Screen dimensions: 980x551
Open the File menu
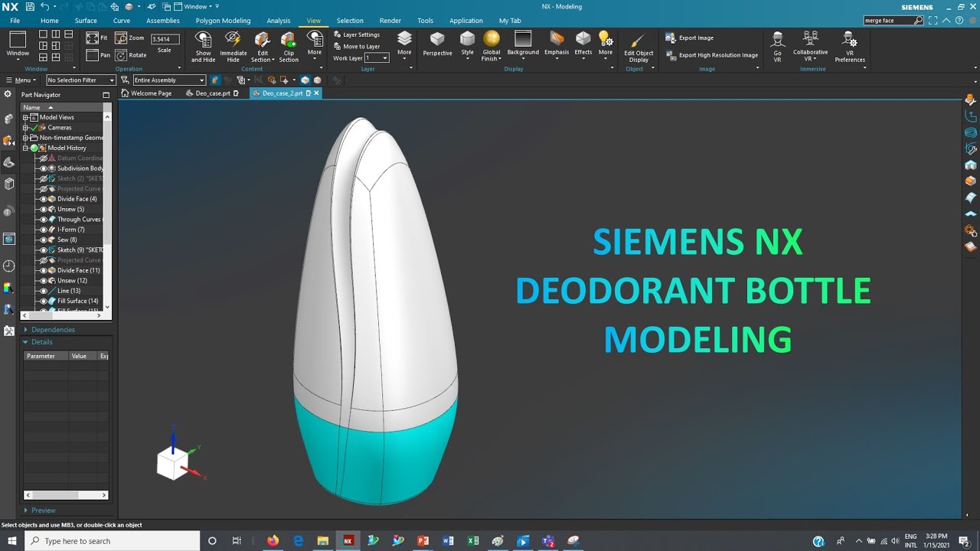pos(15,21)
